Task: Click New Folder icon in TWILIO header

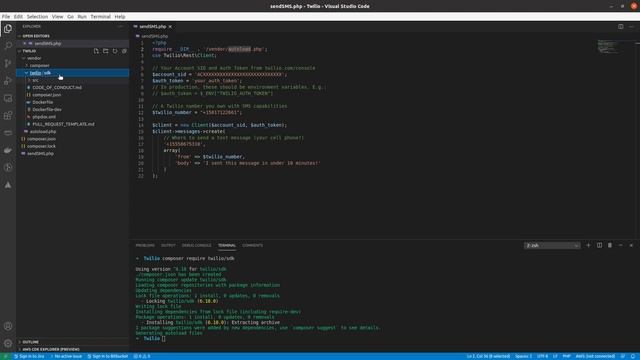Action: click(x=105, y=51)
